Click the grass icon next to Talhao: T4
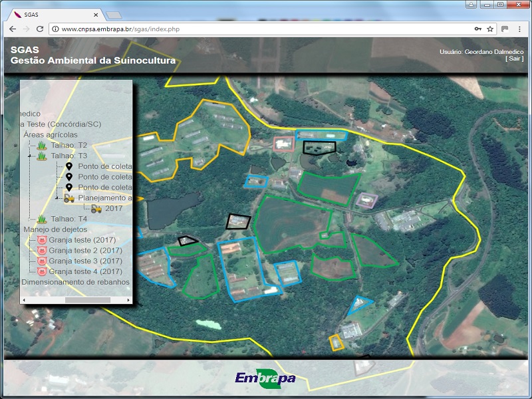532x399 pixels. pyautogui.click(x=42, y=219)
